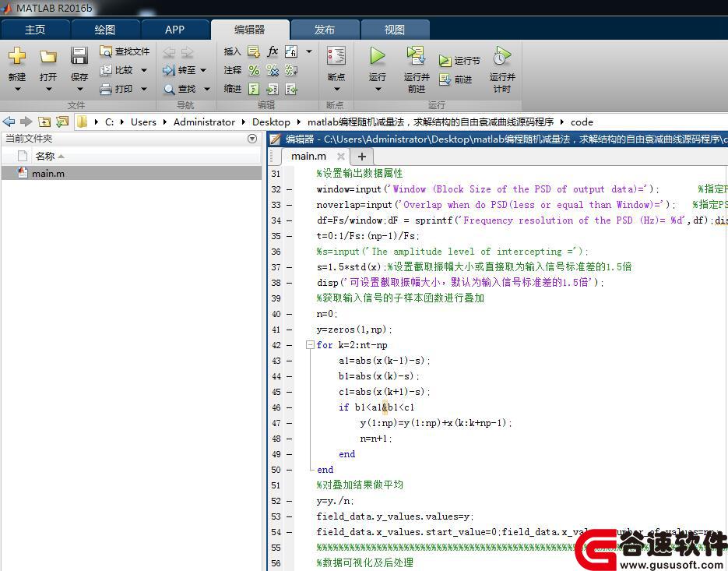Click the 断点 (Breakpoints) icon
This screenshot has height=571, width=728.
(x=336, y=56)
